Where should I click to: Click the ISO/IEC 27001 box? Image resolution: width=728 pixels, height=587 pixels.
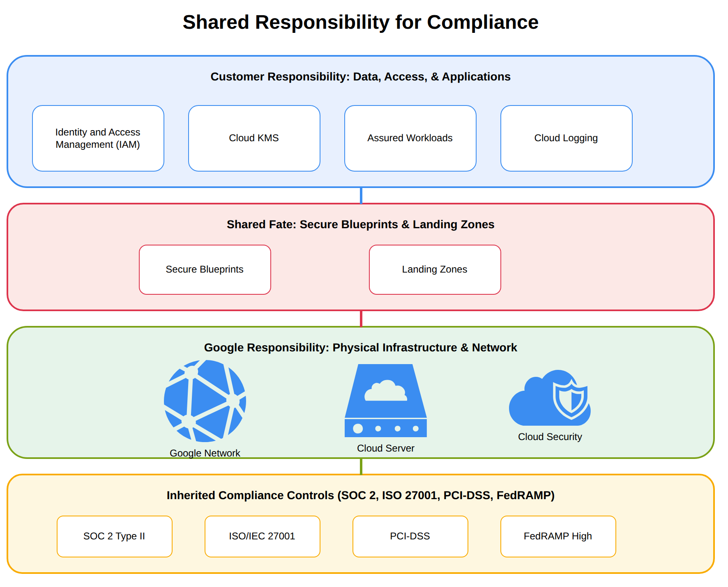(263, 537)
